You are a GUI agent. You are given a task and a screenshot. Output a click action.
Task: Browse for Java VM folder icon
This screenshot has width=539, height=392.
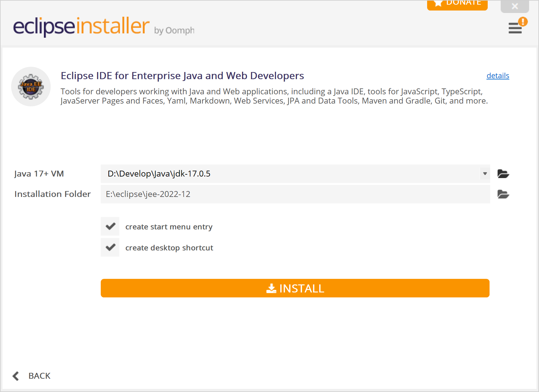tap(503, 174)
